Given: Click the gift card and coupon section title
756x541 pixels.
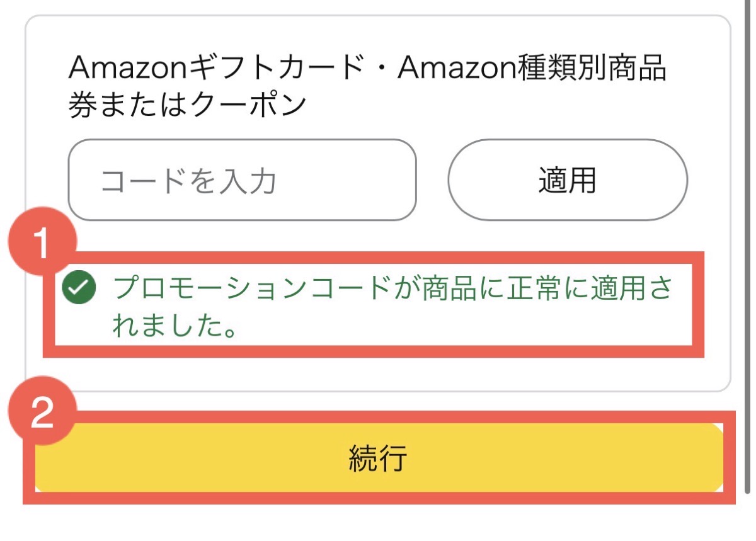Looking at the screenshot, I should tap(367, 86).
